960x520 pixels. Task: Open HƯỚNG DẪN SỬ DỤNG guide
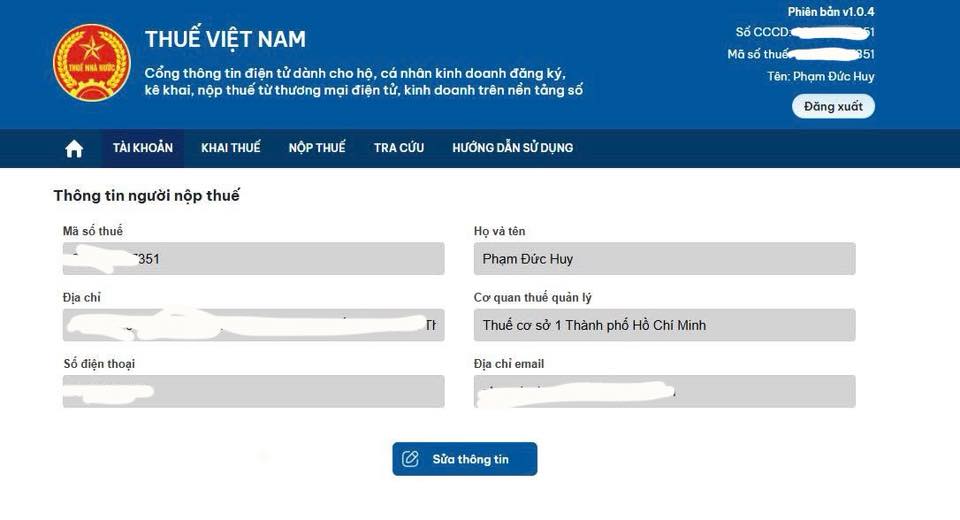tap(512, 148)
